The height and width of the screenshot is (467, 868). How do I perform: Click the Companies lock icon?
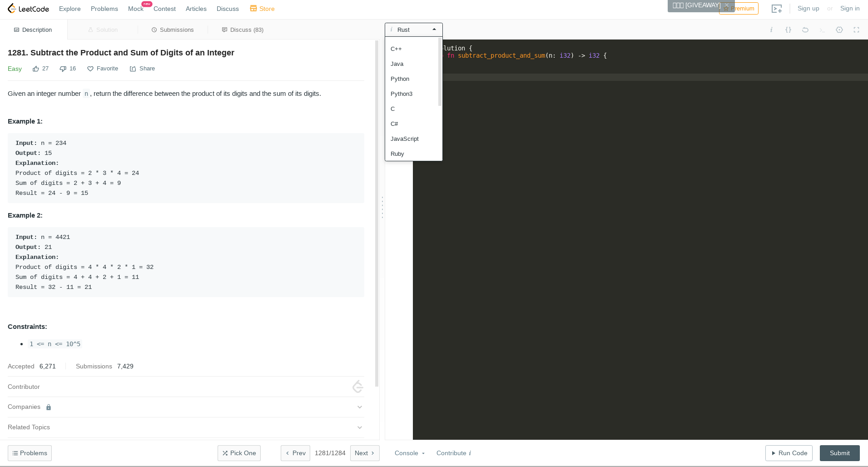click(49, 407)
